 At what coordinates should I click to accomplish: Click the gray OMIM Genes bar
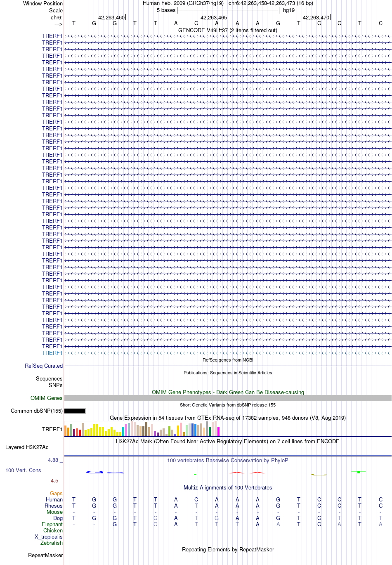[x=228, y=398]
